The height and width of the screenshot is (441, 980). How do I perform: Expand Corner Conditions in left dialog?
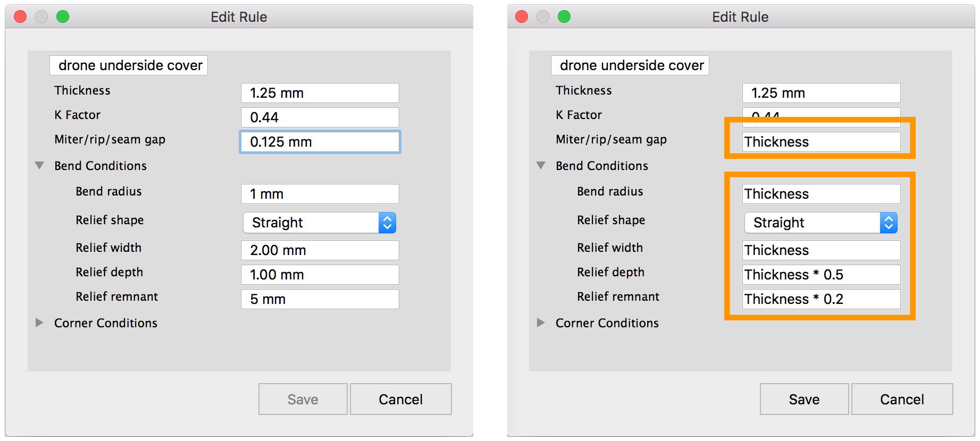point(39,323)
